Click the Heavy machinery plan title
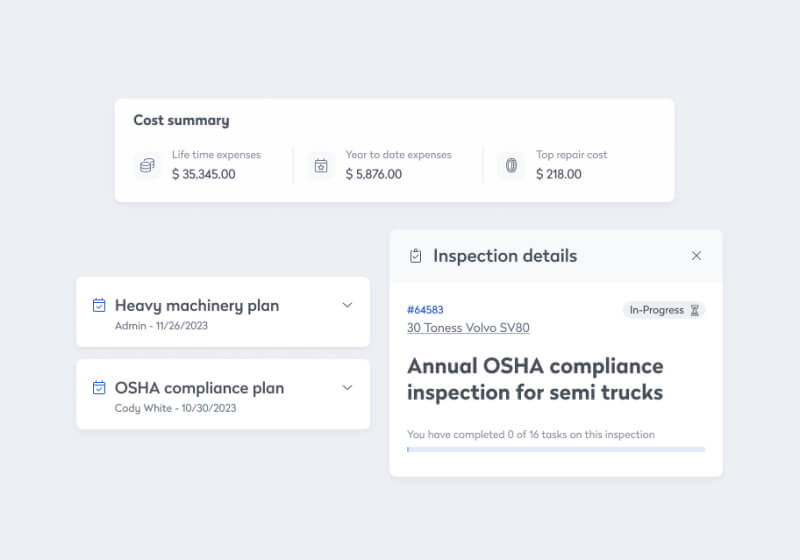The height and width of the screenshot is (560, 800). click(x=197, y=305)
